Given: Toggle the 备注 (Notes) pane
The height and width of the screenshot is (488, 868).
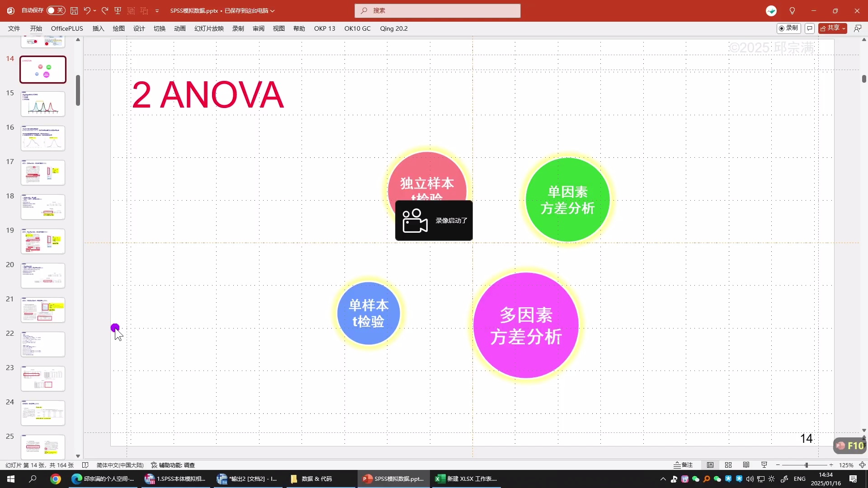Looking at the screenshot, I should click(683, 465).
